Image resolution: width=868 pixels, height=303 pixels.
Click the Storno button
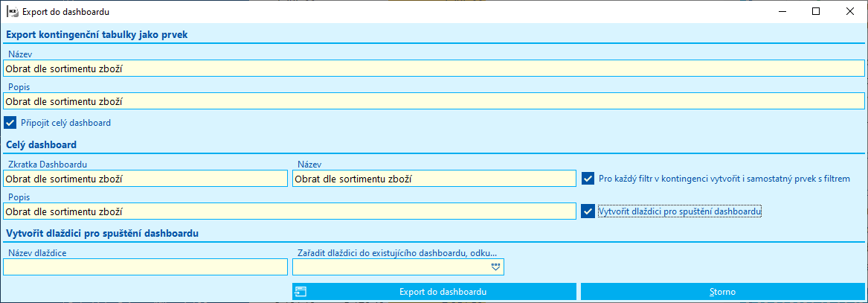723,292
